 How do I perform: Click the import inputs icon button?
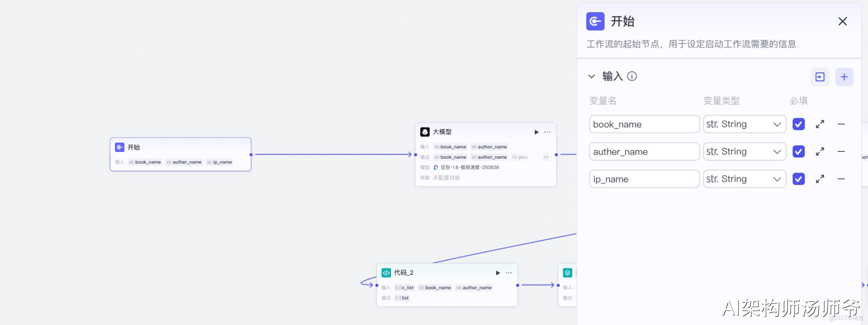coord(820,77)
